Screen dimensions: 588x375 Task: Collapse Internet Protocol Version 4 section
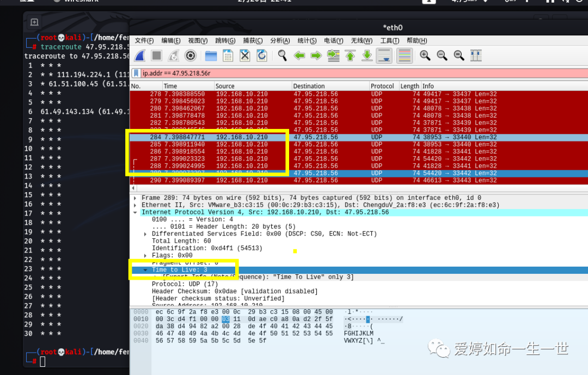[x=135, y=212]
